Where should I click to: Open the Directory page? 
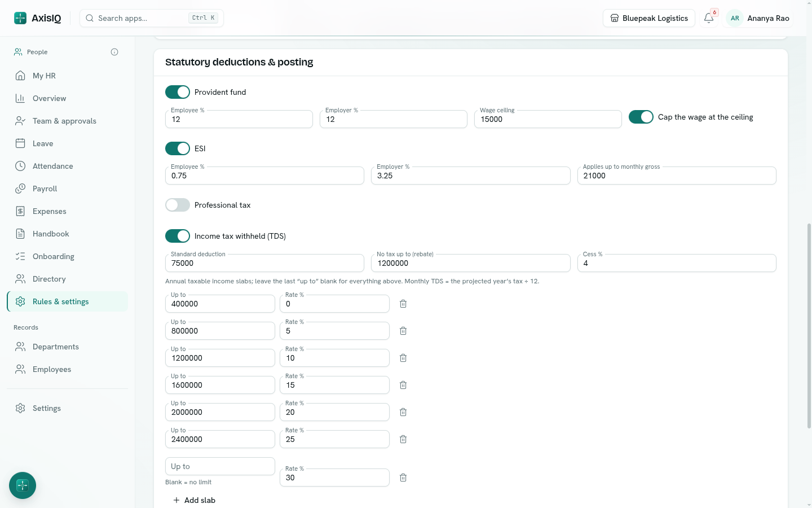(67, 279)
